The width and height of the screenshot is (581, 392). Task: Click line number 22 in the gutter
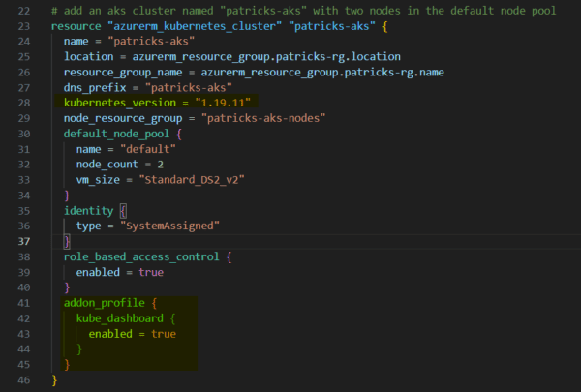tap(21, 11)
